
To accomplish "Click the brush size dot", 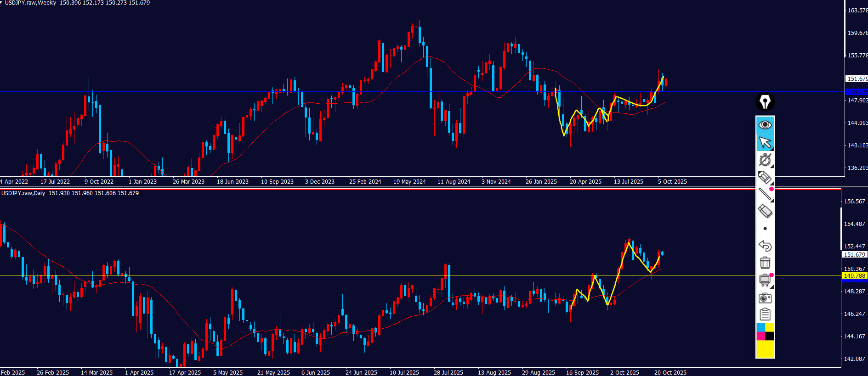I will 765,229.
